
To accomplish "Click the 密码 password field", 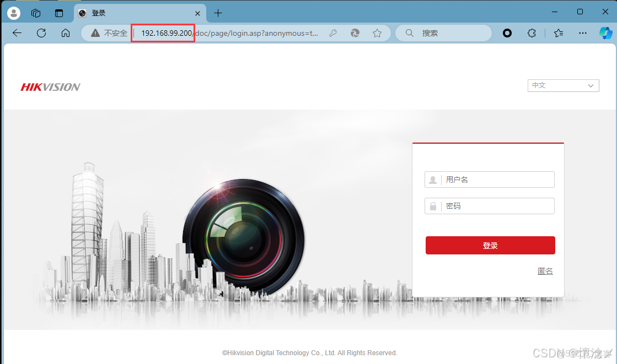I will click(490, 206).
